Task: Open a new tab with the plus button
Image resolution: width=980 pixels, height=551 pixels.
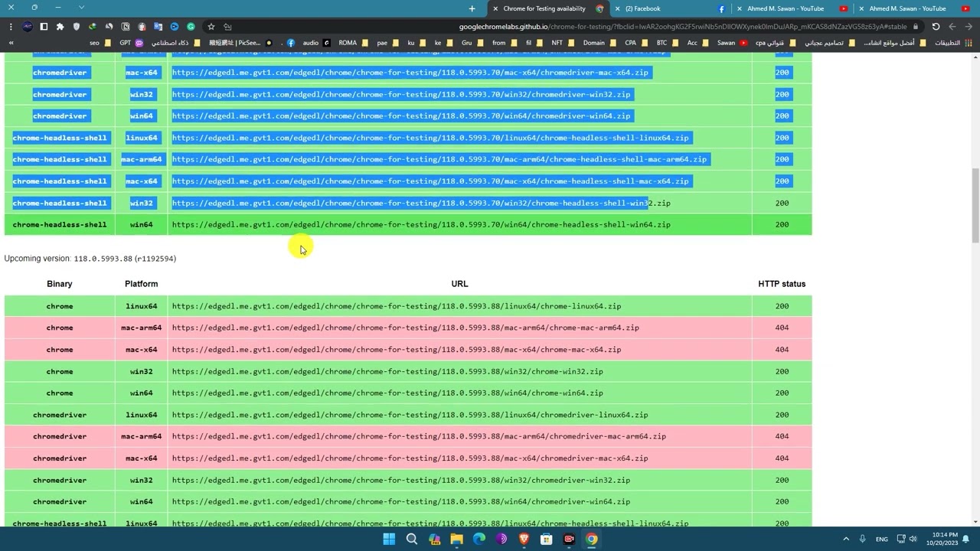Action: point(472,8)
